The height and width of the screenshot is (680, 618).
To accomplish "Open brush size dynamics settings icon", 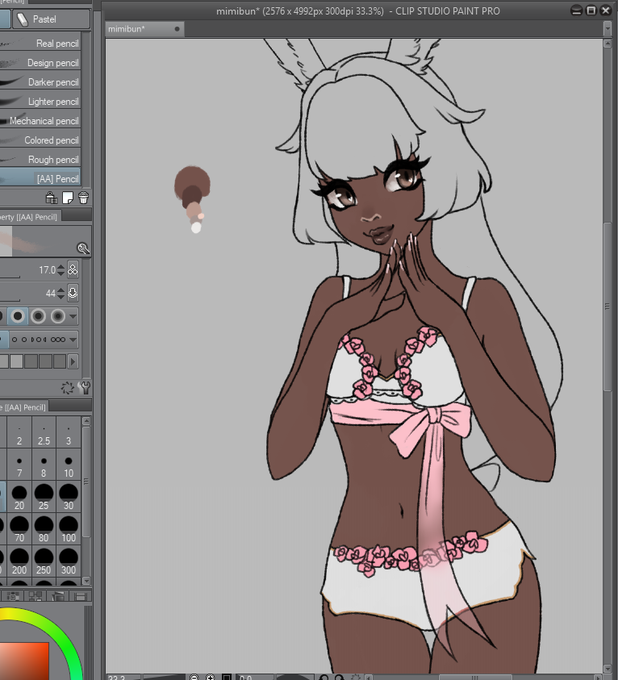I will pyautogui.click(x=73, y=270).
